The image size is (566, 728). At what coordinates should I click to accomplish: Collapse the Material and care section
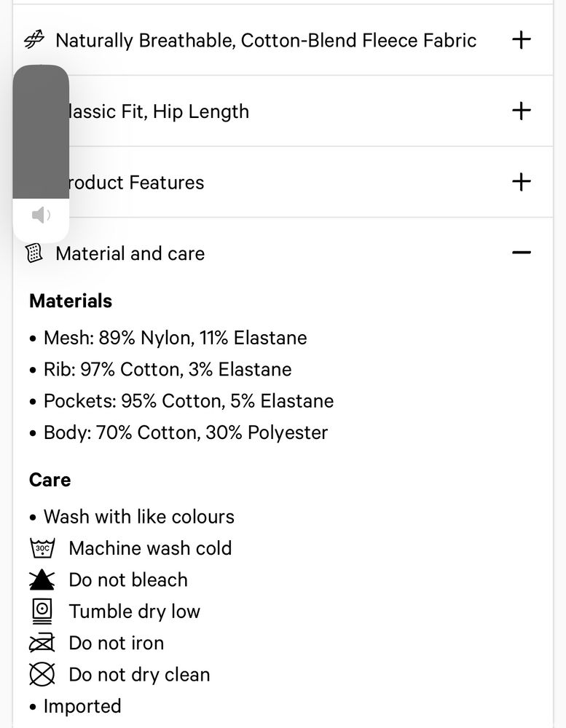pos(522,253)
